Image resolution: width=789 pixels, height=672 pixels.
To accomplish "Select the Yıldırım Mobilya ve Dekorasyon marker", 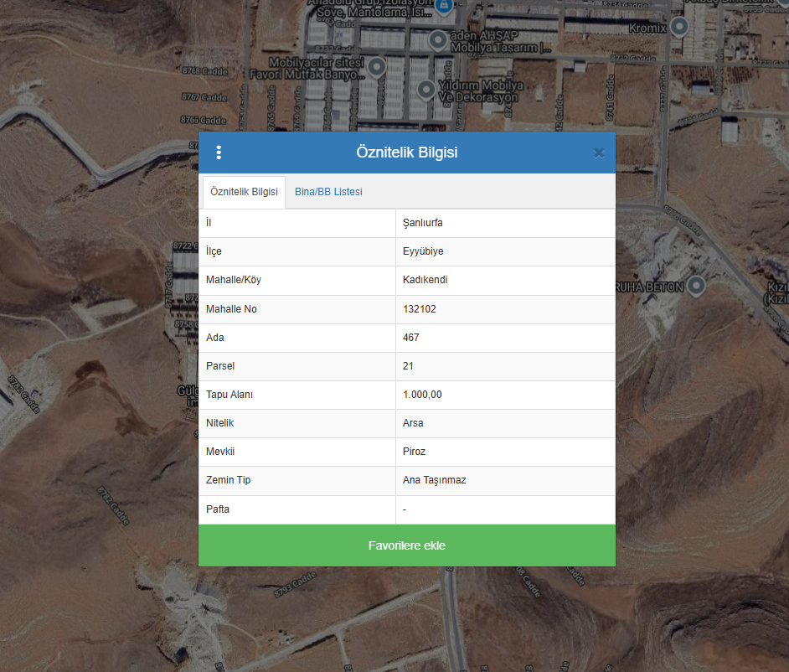I will 426,89.
